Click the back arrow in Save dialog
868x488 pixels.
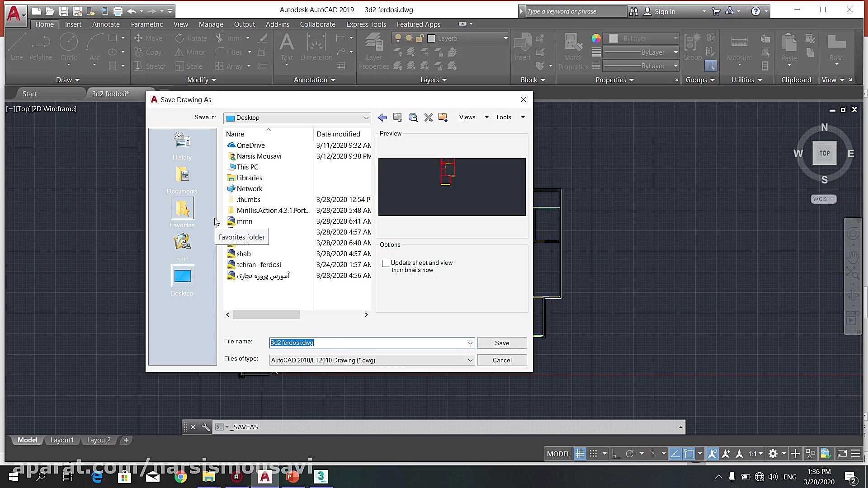(x=382, y=117)
